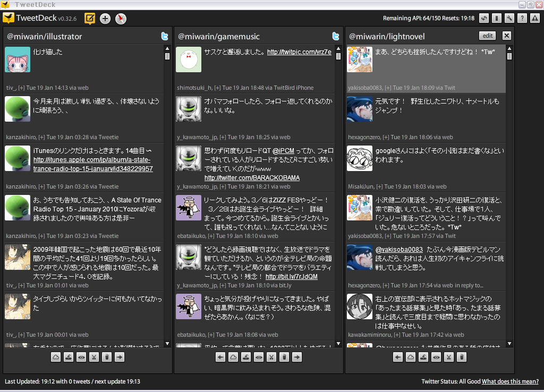
Task: Click the lightnovel column scrollbar down arrow
Action: pyautogui.click(x=509, y=344)
